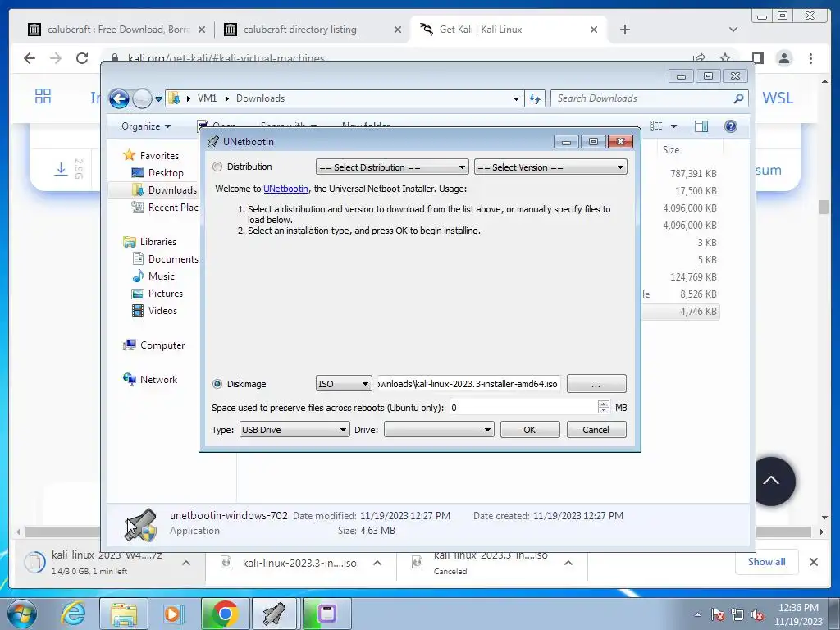The image size is (840, 630).
Task: Bookmark this page with star icon
Action: tap(725, 57)
